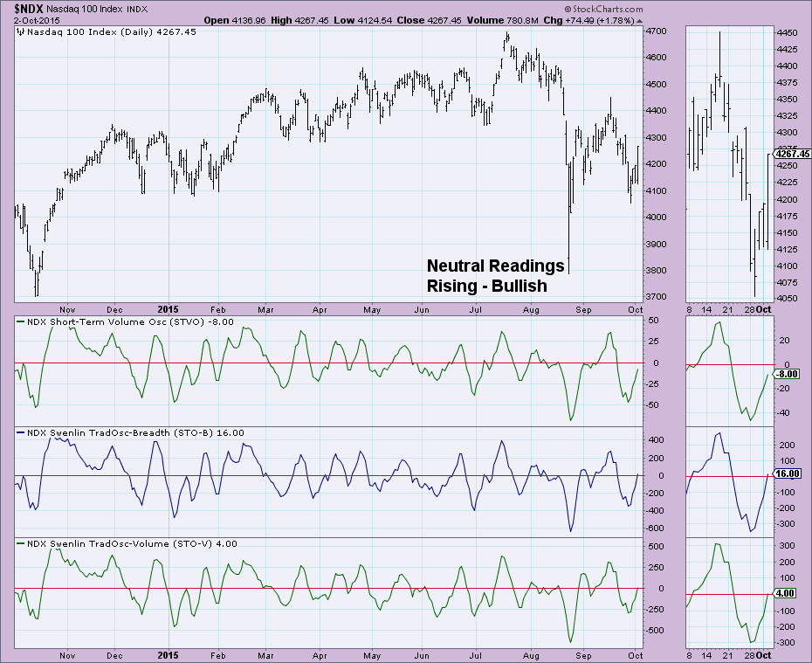Click the Neutral Readings annotation text
812x663 pixels.
495,266
